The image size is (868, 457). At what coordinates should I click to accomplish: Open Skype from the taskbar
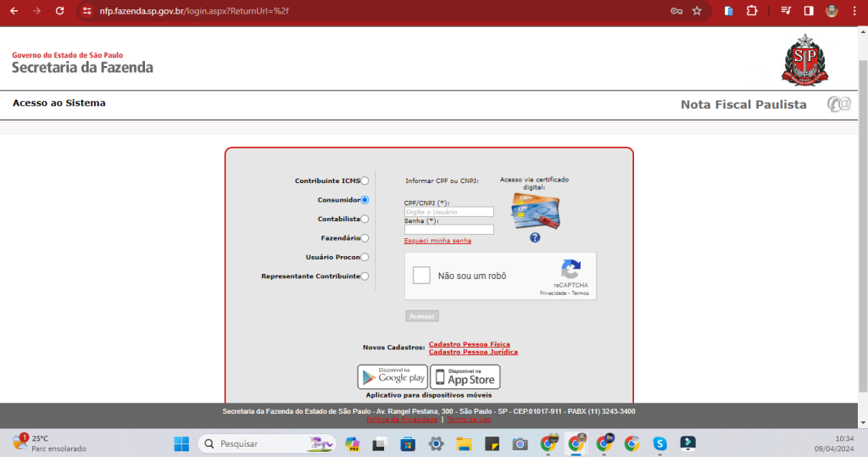659,443
